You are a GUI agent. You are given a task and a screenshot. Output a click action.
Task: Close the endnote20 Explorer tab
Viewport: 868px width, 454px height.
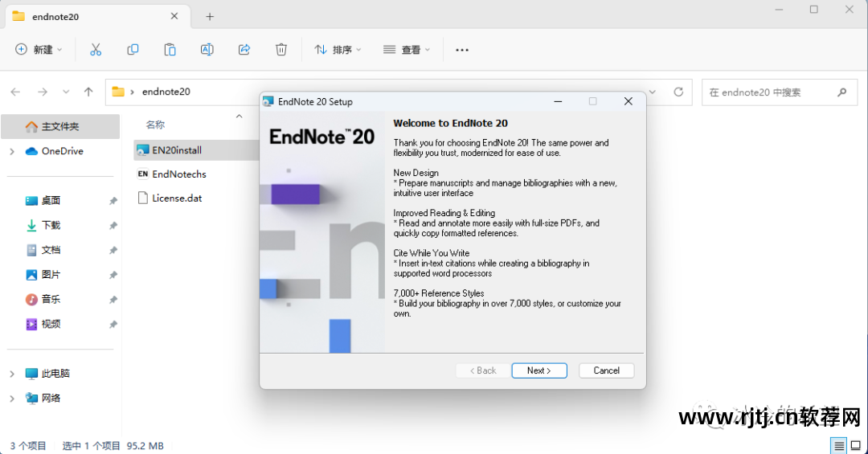174,17
